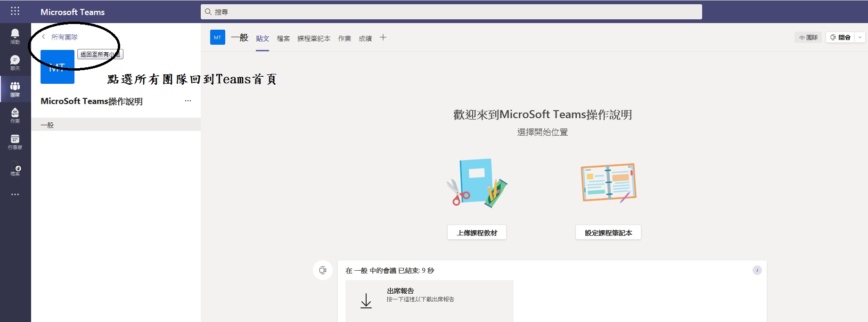The image size is (868, 322).
Task: Open the Activity bell in sidebar
Action: (15, 36)
